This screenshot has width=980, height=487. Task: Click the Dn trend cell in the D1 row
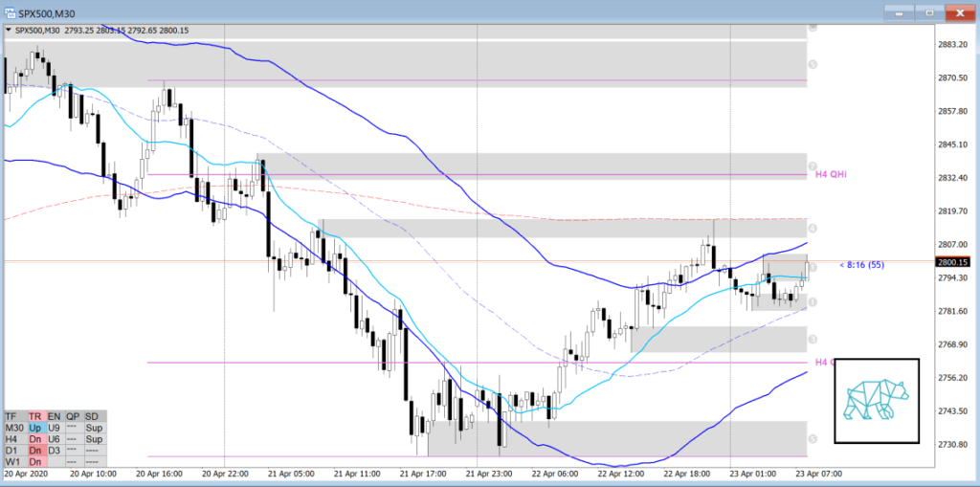[37, 451]
